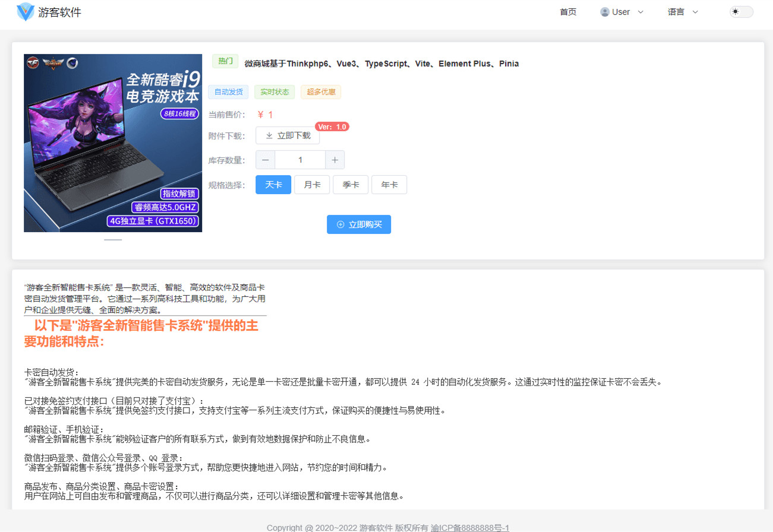
Task: Click the User avatar icon
Action: tap(605, 12)
